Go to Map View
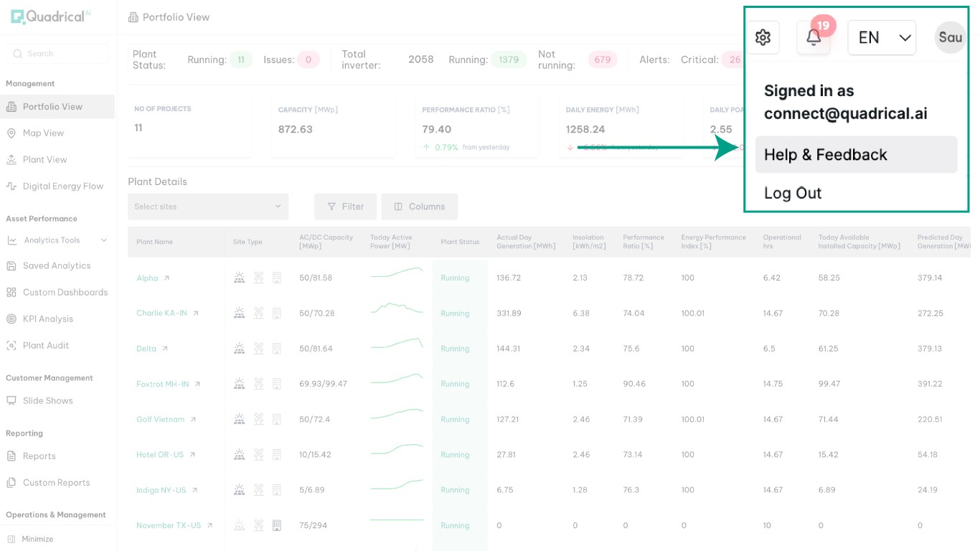The image size is (980, 551). 43,133
